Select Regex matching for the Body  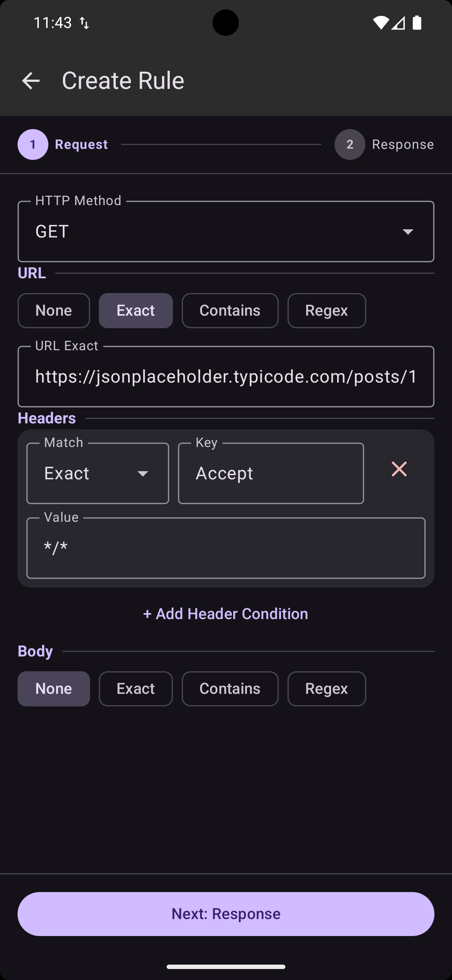(326, 689)
